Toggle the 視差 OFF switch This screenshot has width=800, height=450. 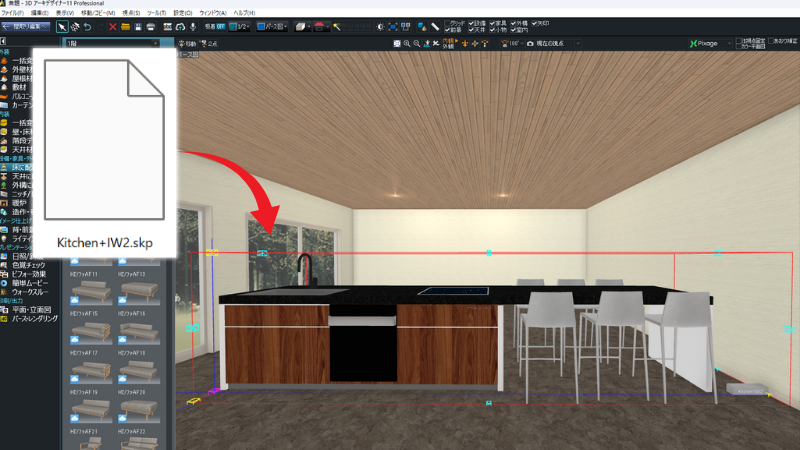point(215,27)
